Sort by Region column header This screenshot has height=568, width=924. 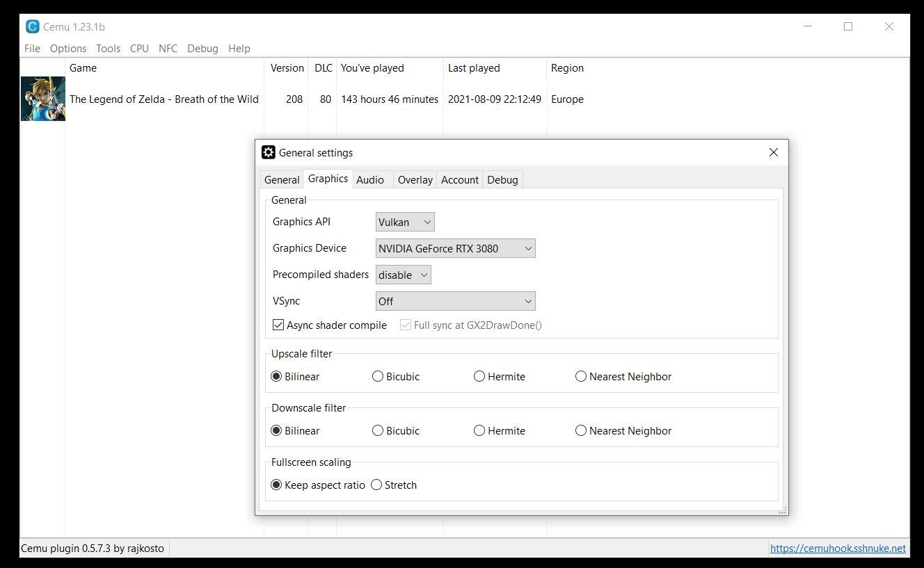[x=567, y=68]
